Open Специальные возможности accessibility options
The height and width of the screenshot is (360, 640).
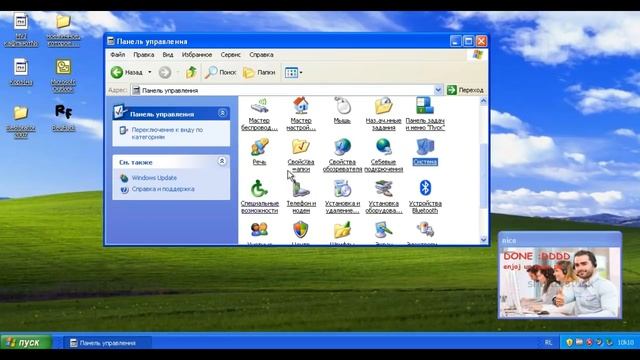259,197
